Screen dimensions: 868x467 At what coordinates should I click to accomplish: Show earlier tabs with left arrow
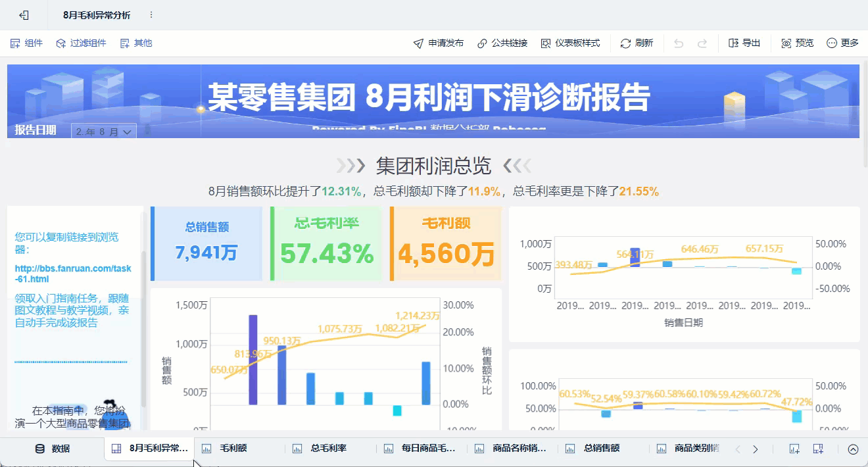[738, 449]
